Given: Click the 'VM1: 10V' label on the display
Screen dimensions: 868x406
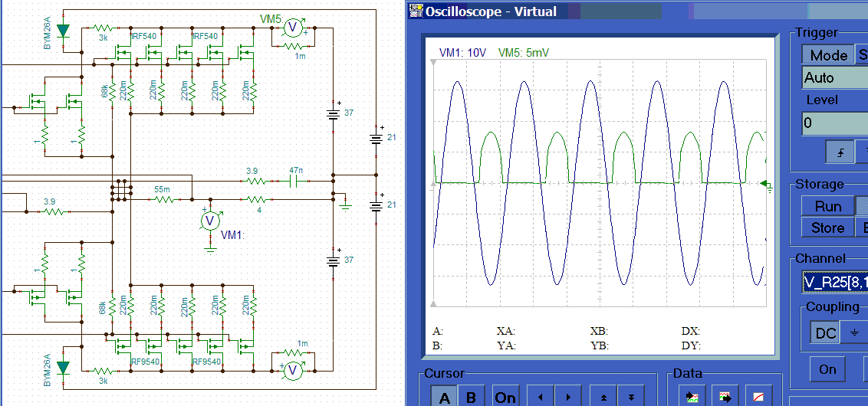Looking at the screenshot, I should click(x=463, y=53).
